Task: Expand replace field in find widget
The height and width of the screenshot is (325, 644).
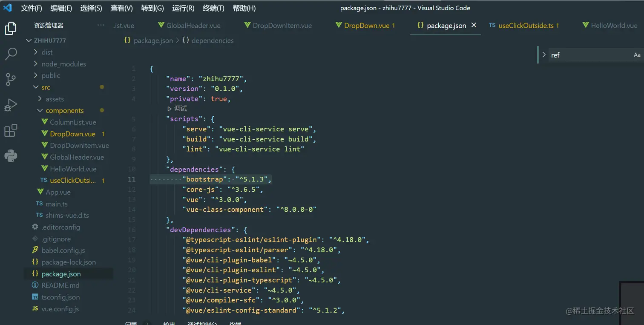Action: (544, 55)
